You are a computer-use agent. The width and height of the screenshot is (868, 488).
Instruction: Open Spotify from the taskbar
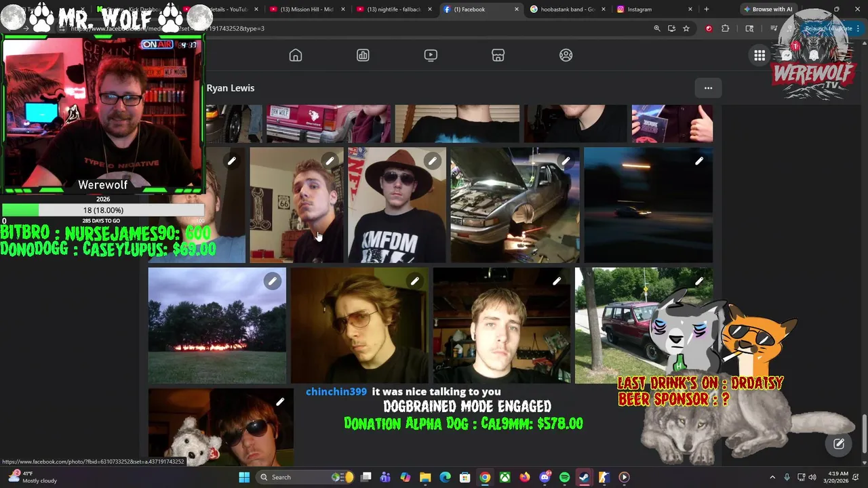(x=564, y=477)
